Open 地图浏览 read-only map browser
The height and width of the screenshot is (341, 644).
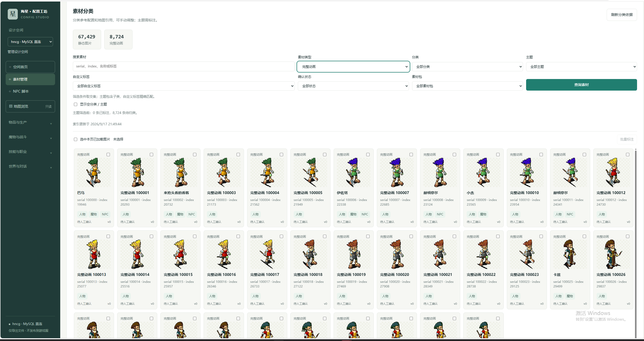30,106
